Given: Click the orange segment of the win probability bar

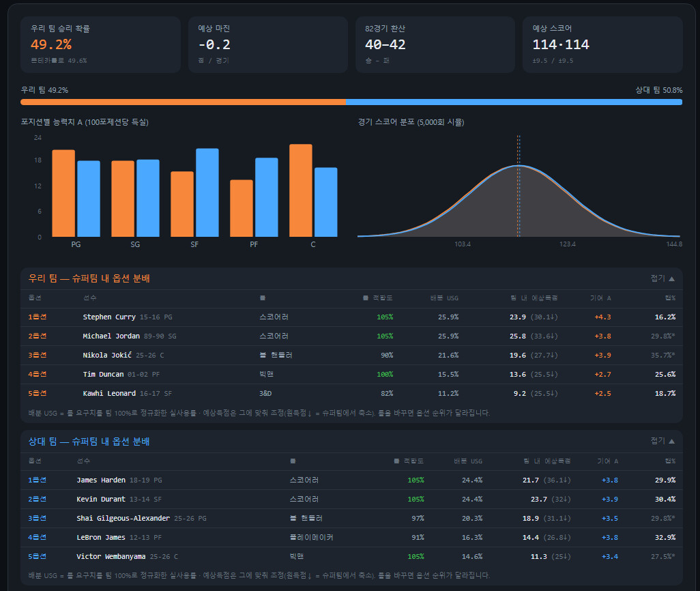Looking at the screenshot, I should [183, 102].
